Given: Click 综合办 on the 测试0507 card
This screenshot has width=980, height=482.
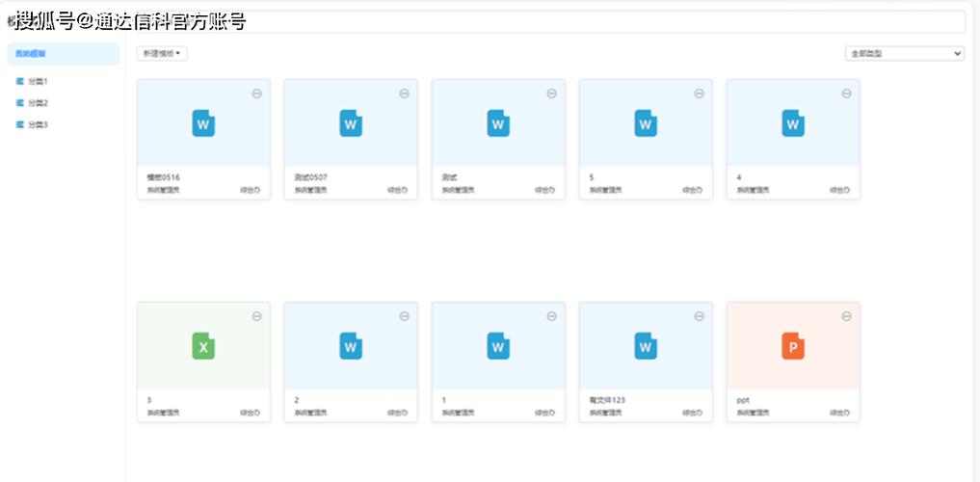Looking at the screenshot, I should click(398, 190).
